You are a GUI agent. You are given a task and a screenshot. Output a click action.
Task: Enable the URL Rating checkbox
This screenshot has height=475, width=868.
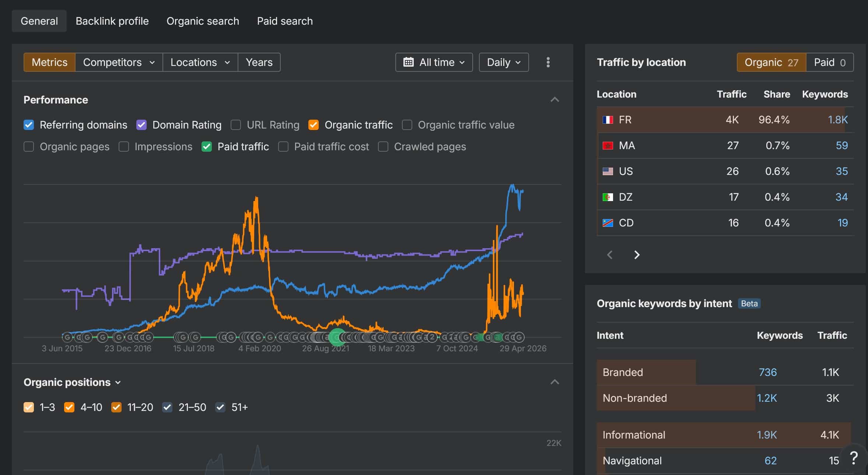click(236, 125)
